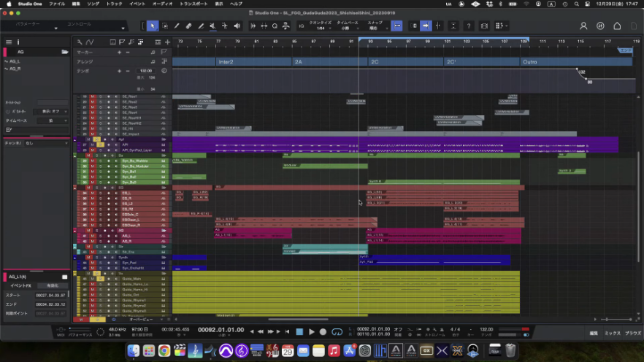This screenshot has height=362, width=644.
Task: Mute the Guide_Main track
Action: pyautogui.click(x=92, y=278)
